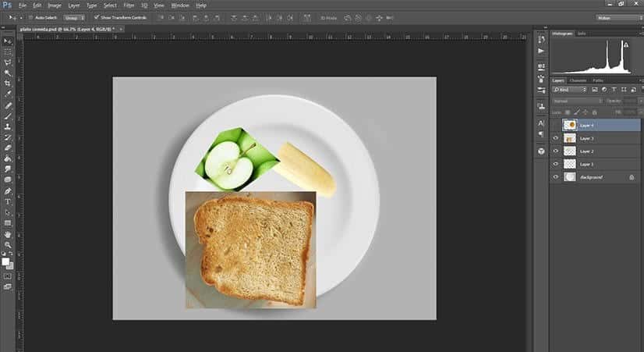644x352 pixels.
Task: Click the lock icon on Background layer
Action: [x=632, y=177]
